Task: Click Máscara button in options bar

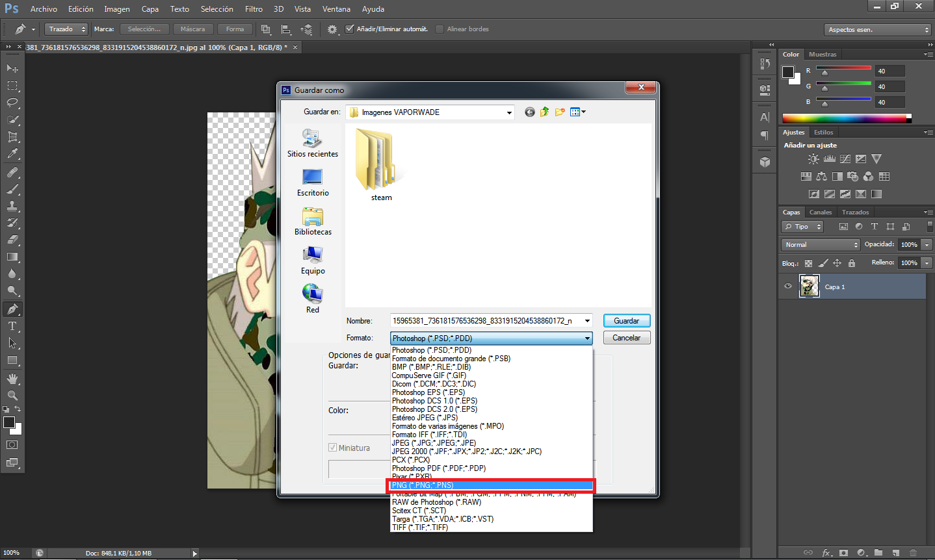Action: (x=192, y=29)
